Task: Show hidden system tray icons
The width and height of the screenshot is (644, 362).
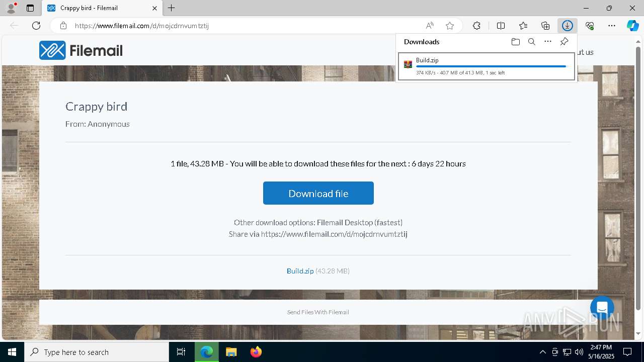Action: [x=542, y=352]
